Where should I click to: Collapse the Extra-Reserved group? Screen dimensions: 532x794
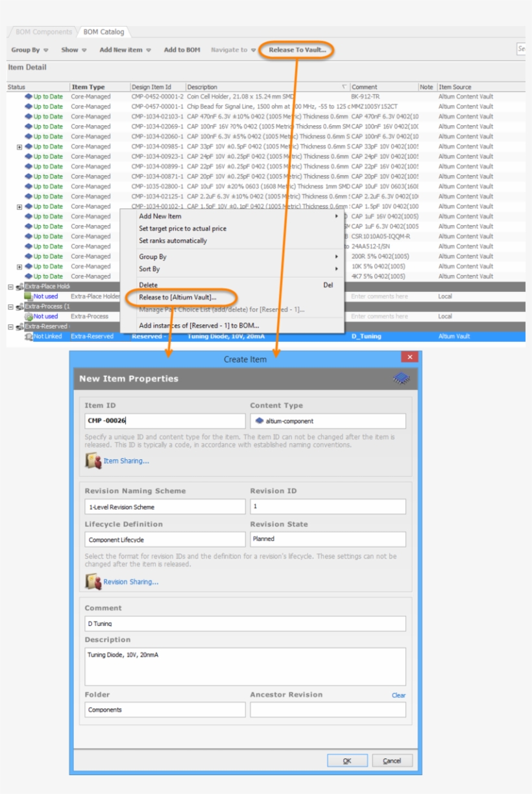(10, 326)
